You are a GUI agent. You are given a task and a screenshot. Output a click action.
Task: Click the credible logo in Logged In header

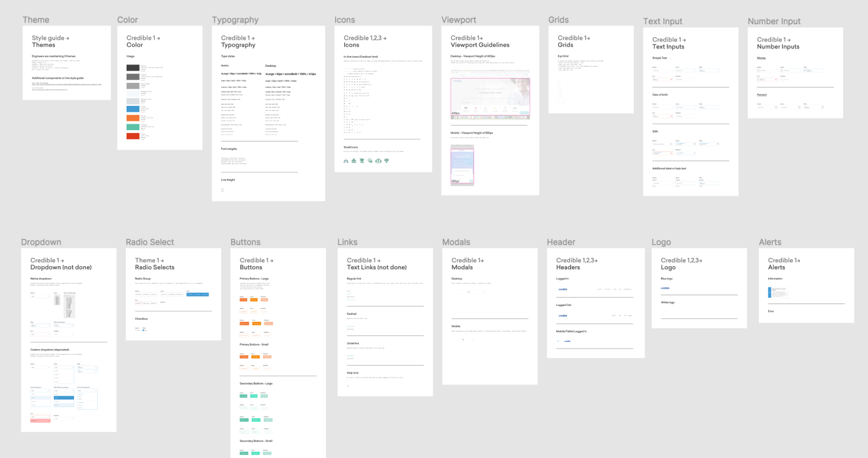(x=563, y=289)
